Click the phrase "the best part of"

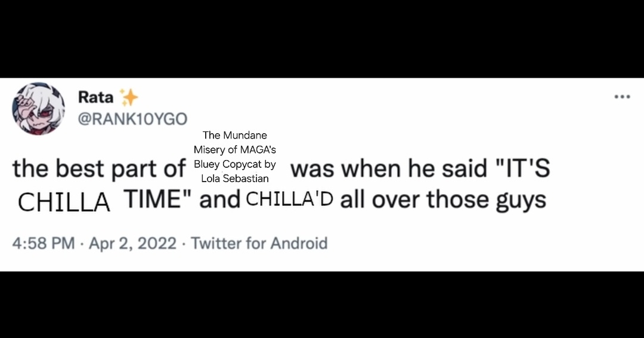click(99, 170)
